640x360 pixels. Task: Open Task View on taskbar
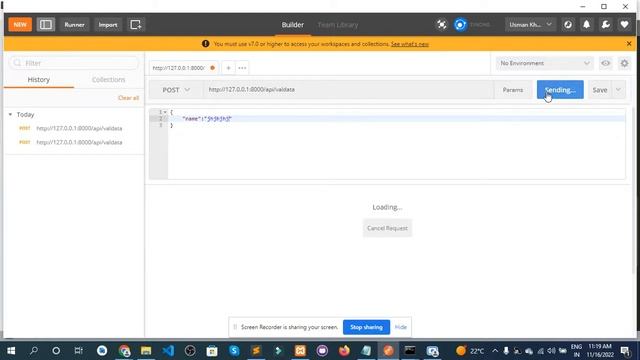(x=78, y=351)
